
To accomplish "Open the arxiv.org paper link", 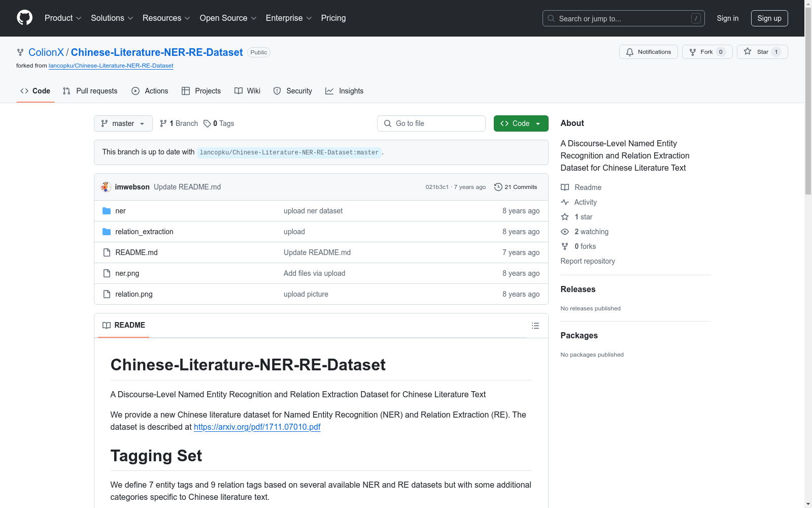I will pos(257,427).
